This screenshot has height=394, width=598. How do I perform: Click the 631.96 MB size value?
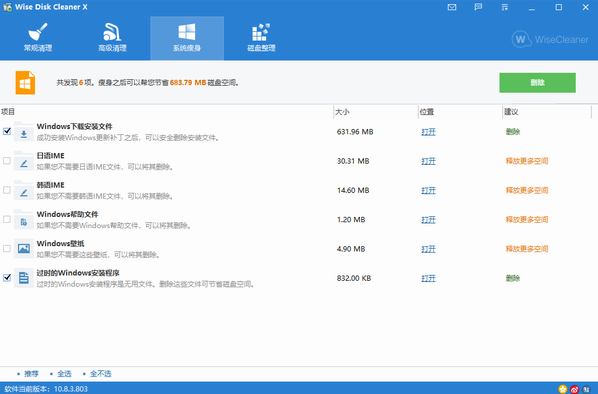click(x=355, y=132)
